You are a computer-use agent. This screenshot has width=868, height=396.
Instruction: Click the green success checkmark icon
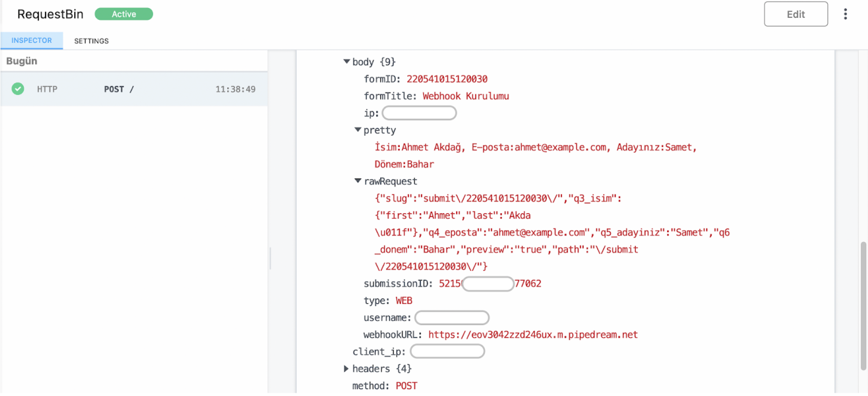click(18, 89)
